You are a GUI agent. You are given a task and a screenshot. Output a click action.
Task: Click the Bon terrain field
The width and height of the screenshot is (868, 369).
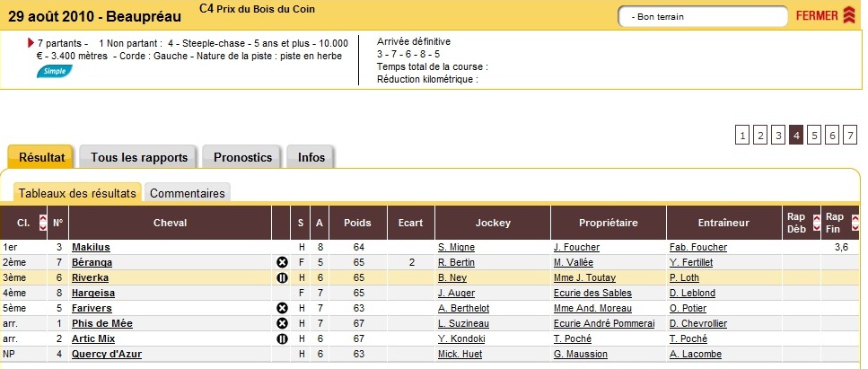click(x=703, y=17)
